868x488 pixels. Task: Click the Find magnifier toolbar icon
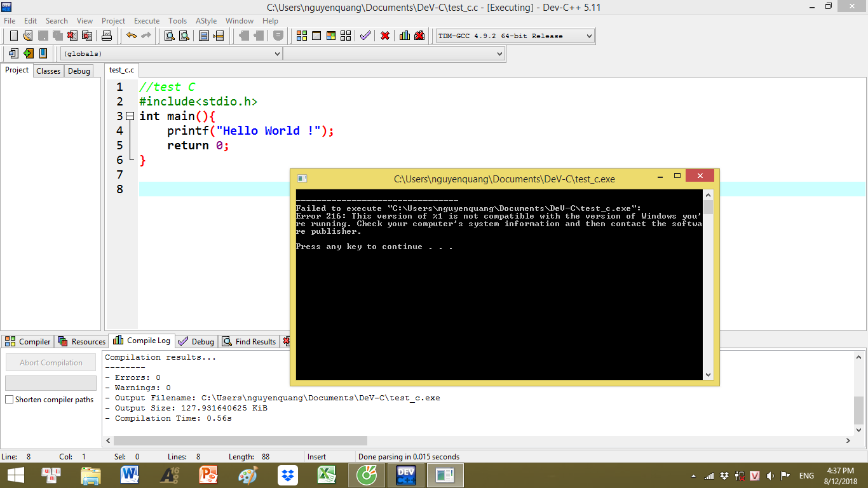tap(170, 36)
